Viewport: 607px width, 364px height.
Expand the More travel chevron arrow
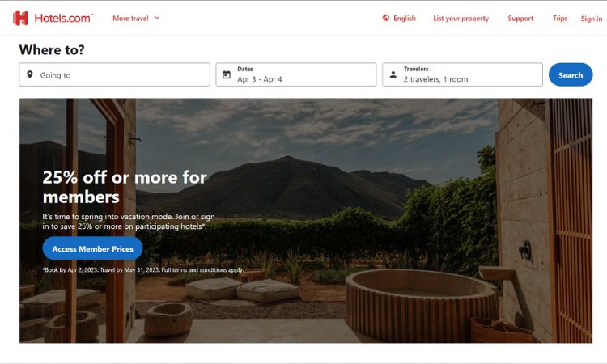point(157,18)
